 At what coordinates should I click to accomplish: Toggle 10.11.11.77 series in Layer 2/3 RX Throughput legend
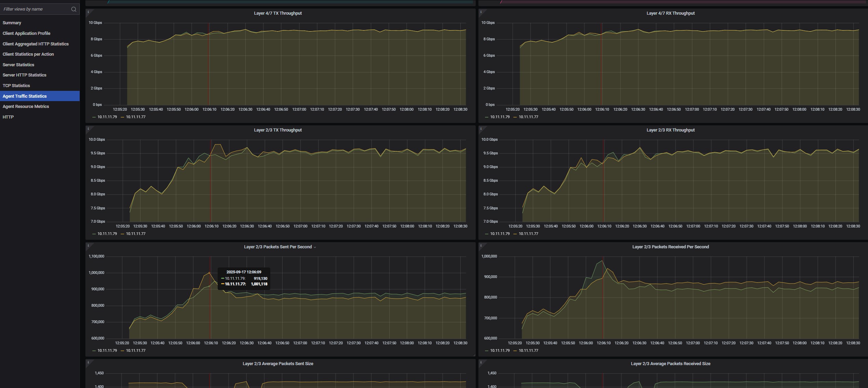[528, 234]
